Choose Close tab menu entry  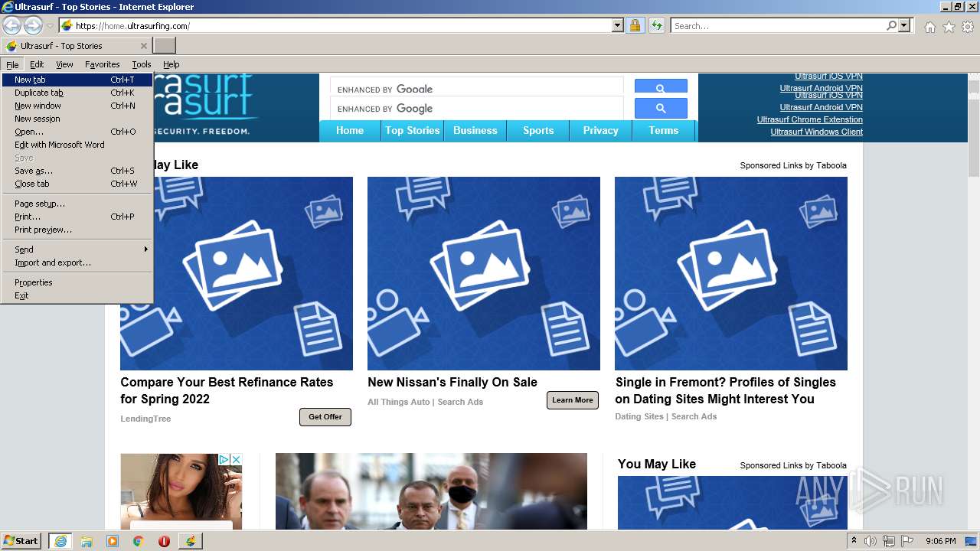point(77,184)
